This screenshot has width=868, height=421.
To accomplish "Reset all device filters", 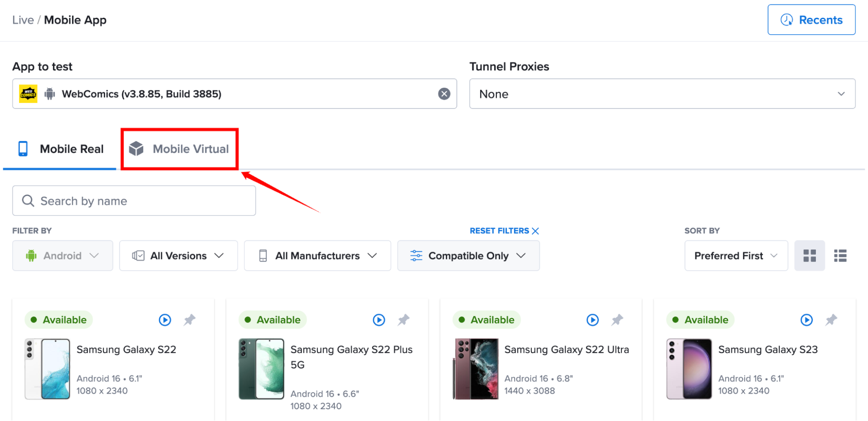I will [x=504, y=230].
